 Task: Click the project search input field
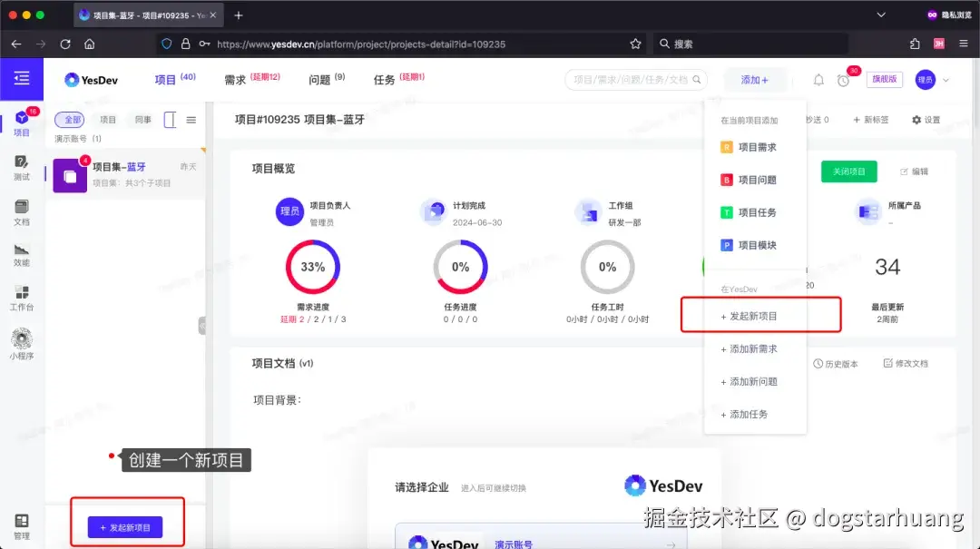[635, 80]
